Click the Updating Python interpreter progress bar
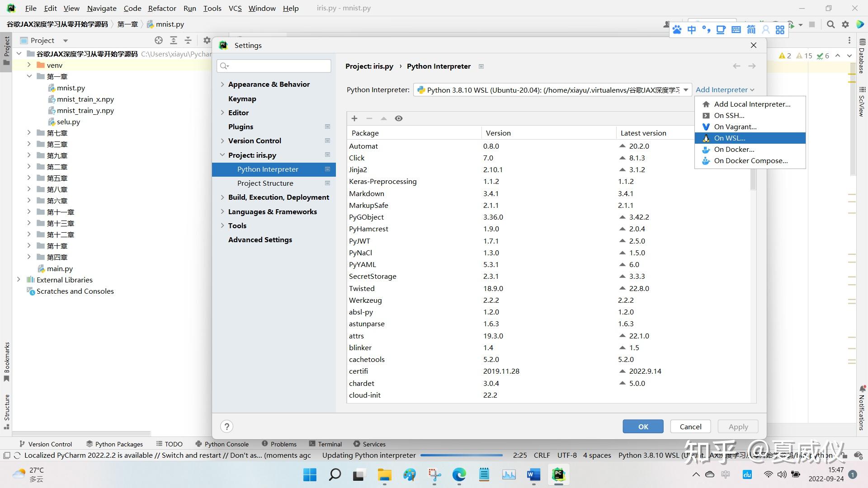Image resolution: width=868 pixels, height=488 pixels. tap(461, 455)
